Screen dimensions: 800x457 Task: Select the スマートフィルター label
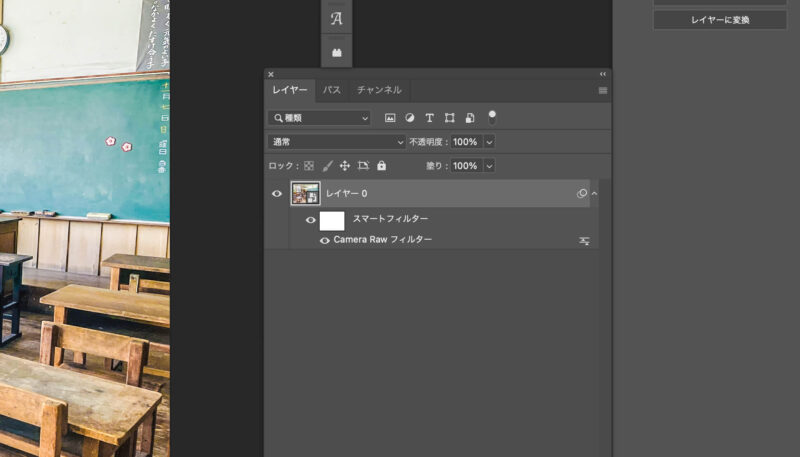click(391, 219)
